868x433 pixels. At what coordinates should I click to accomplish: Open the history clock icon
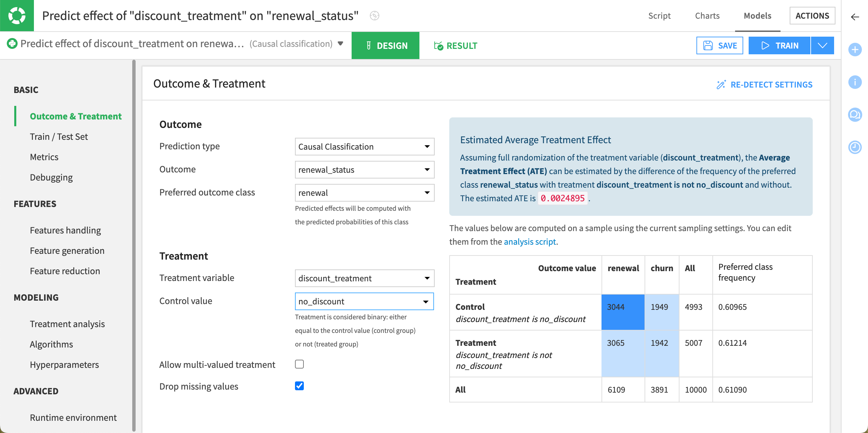pyautogui.click(x=855, y=147)
